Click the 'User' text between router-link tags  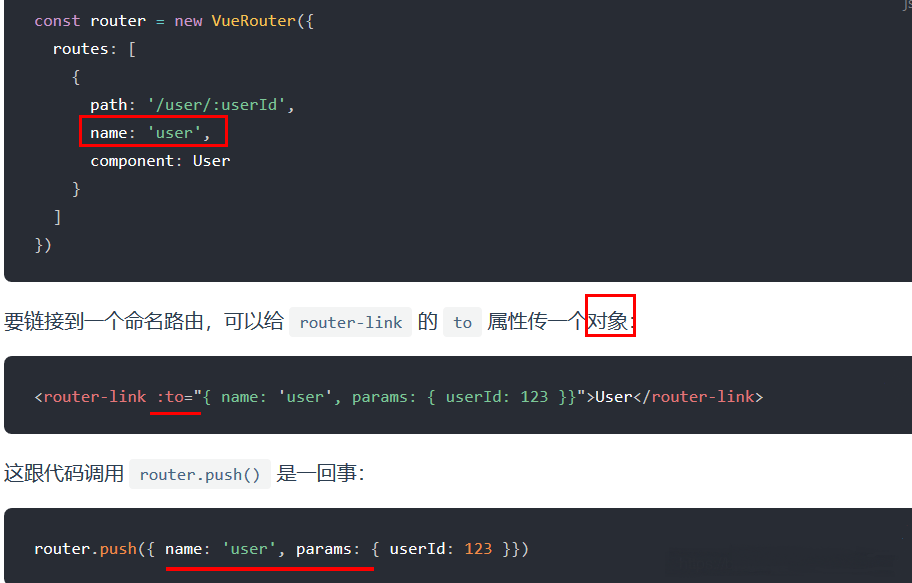[614, 397]
